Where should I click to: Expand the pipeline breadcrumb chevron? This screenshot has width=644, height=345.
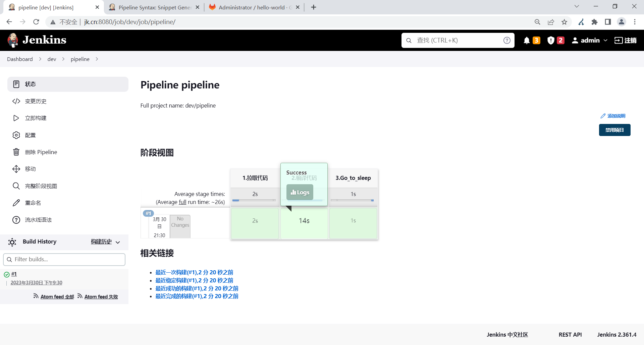(97, 59)
